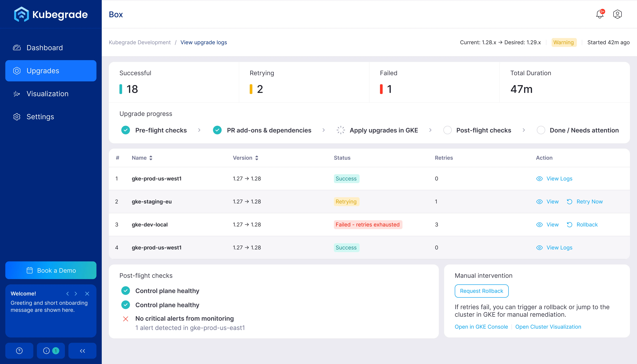Open Cluster Visualization link
Screen dimensions: 637x364
pos(548,327)
